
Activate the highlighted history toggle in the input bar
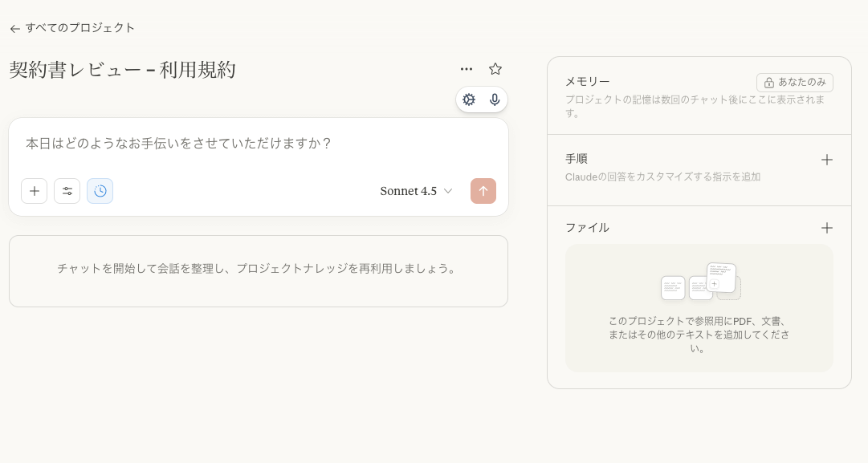[100, 191]
